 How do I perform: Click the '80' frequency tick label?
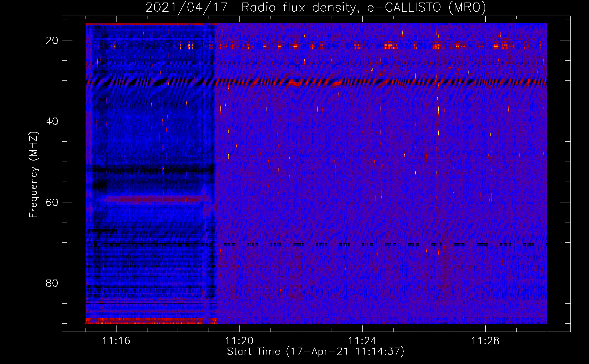(x=52, y=283)
